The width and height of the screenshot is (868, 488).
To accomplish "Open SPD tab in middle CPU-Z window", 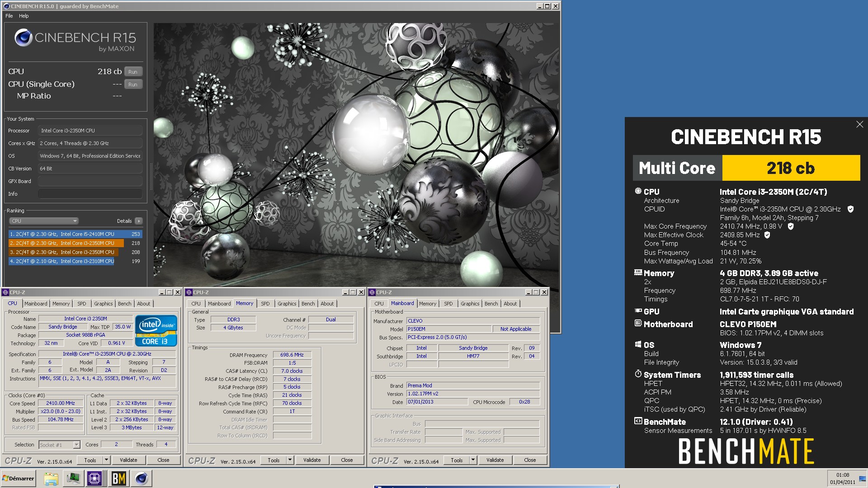I will [x=265, y=304].
